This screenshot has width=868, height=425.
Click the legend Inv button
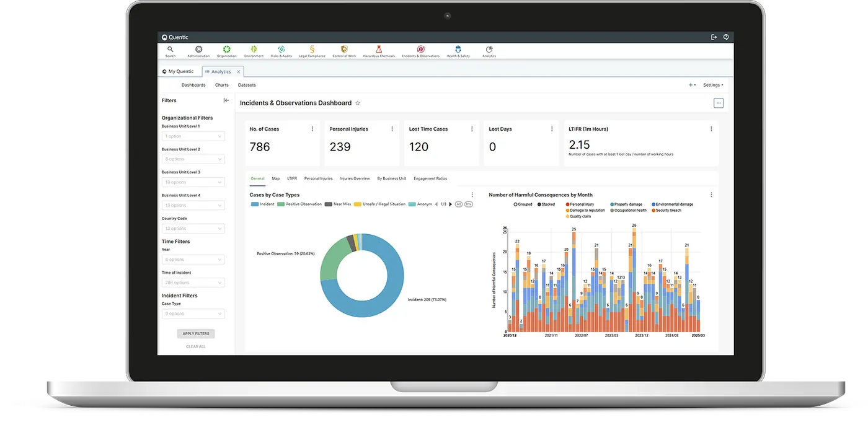pyautogui.click(x=469, y=204)
